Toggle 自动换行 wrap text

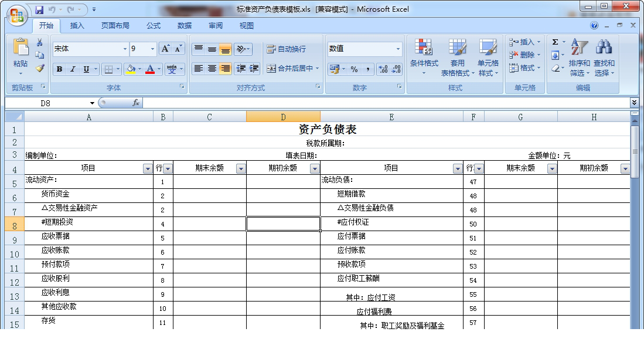click(287, 49)
